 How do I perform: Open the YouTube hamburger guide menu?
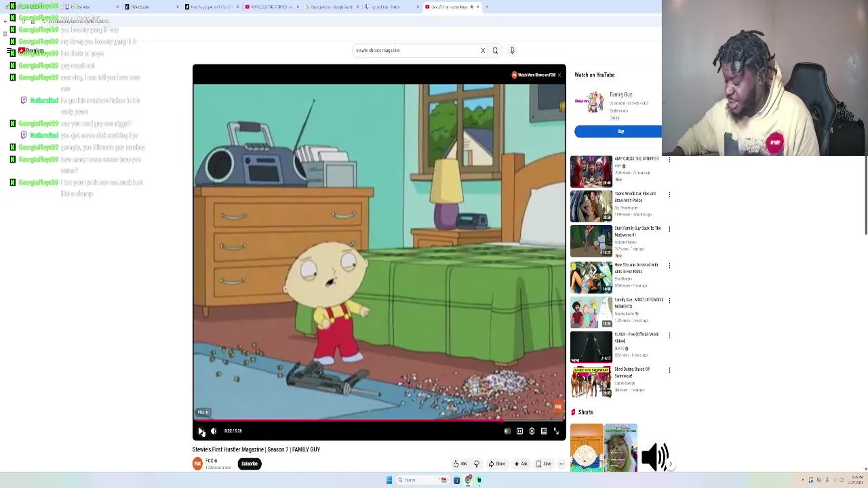click(9, 51)
